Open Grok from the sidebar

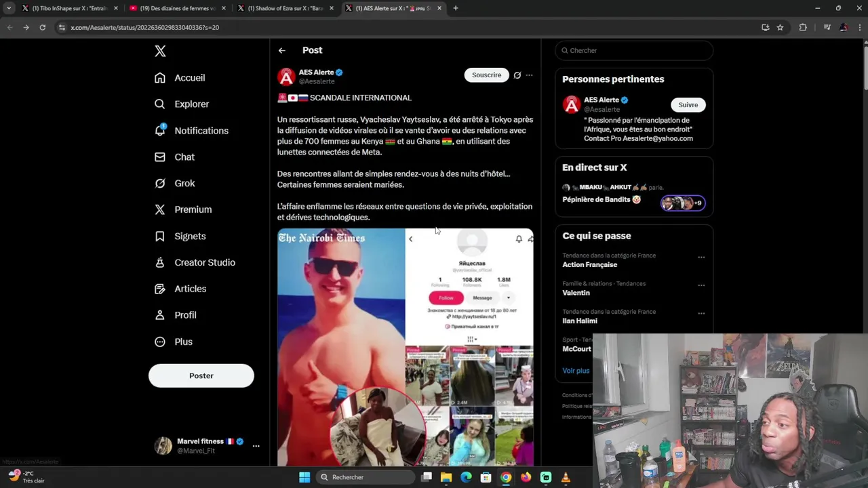(x=174, y=183)
